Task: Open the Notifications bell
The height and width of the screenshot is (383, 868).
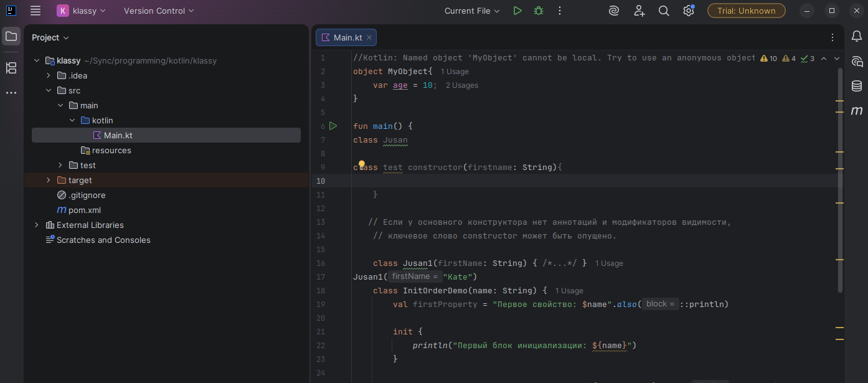Action: point(857,37)
